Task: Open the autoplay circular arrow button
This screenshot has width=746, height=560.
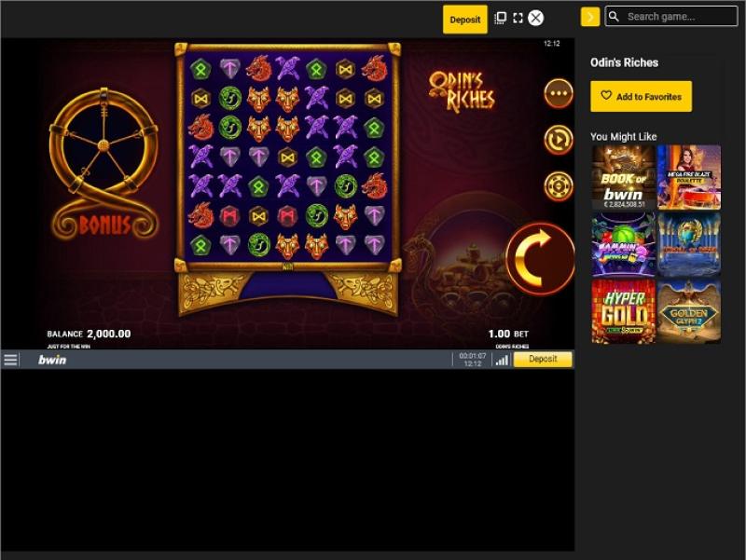Action: (558, 140)
